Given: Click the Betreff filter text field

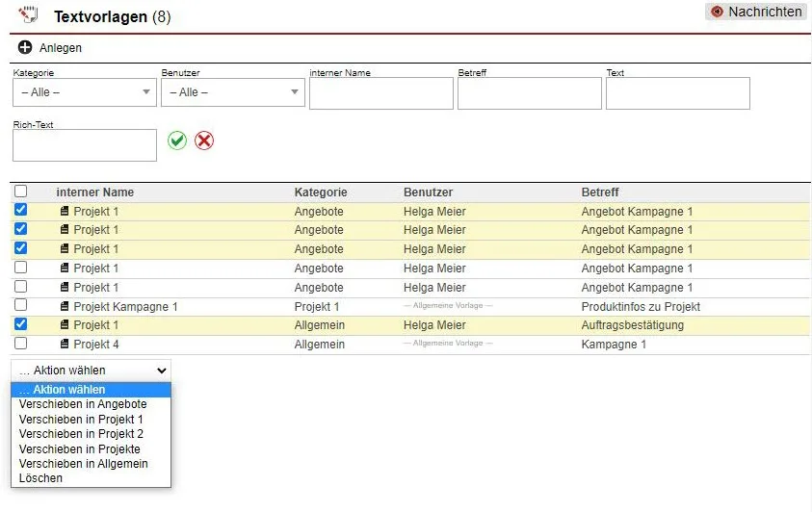Looking at the screenshot, I should pos(529,93).
